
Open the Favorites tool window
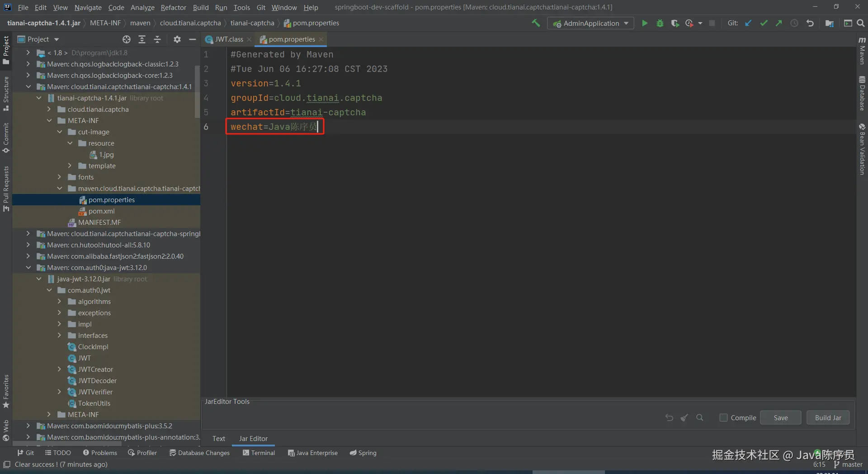[6, 391]
